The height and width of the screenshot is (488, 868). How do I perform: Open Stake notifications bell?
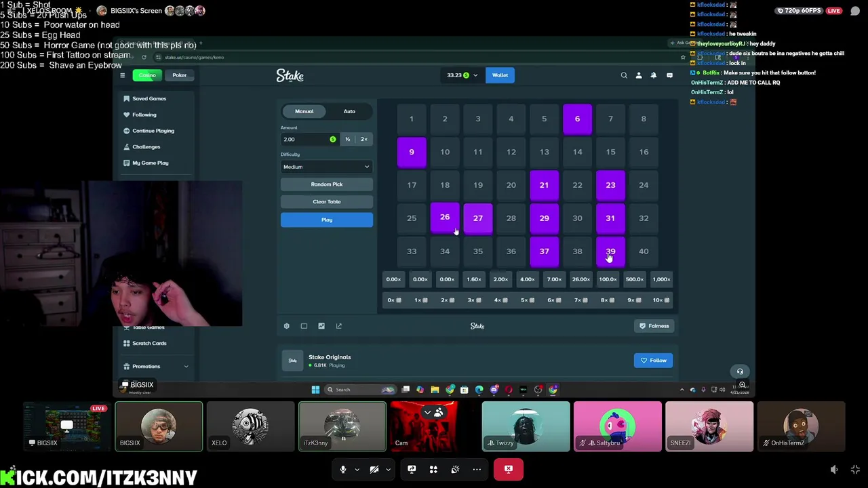click(x=654, y=75)
